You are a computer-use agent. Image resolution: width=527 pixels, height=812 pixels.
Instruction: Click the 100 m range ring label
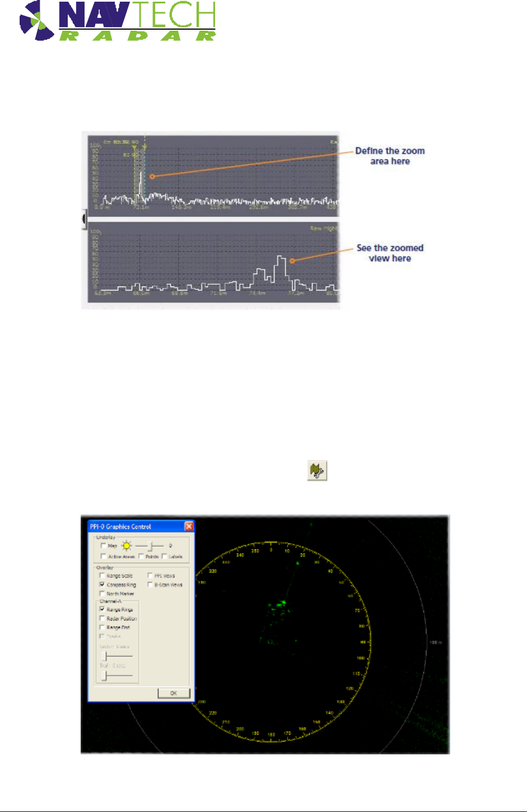click(x=436, y=642)
